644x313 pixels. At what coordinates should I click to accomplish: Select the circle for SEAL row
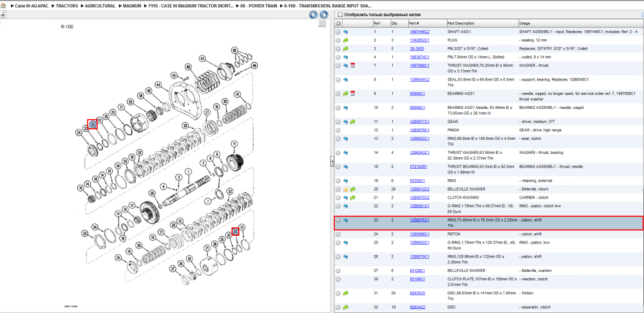click(x=338, y=80)
